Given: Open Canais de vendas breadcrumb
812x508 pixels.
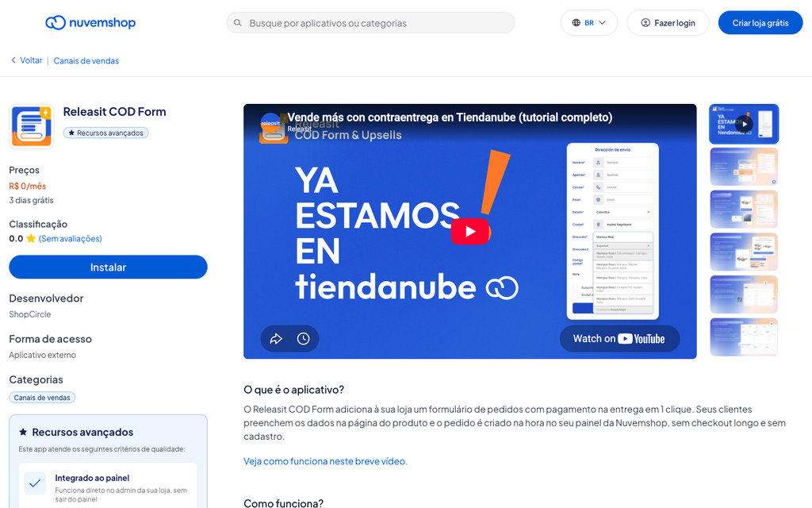Looking at the screenshot, I should 86,60.
